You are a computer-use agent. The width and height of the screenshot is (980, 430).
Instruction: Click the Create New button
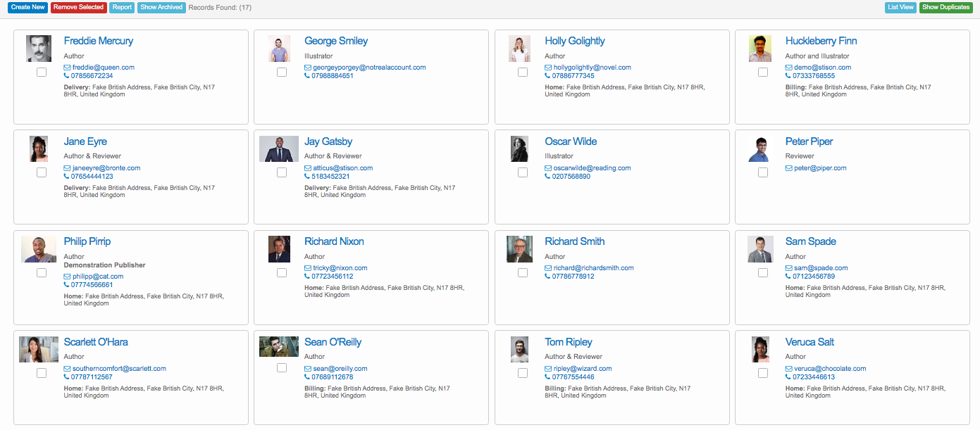(x=27, y=8)
